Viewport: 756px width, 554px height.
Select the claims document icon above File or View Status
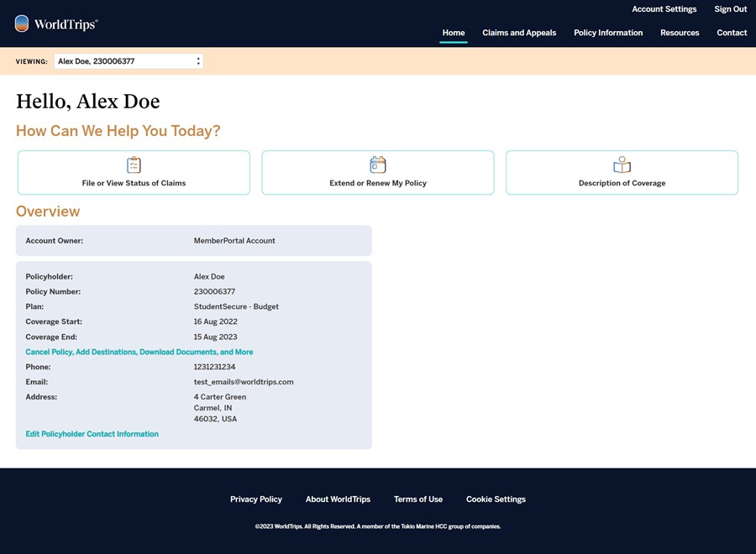pos(133,165)
